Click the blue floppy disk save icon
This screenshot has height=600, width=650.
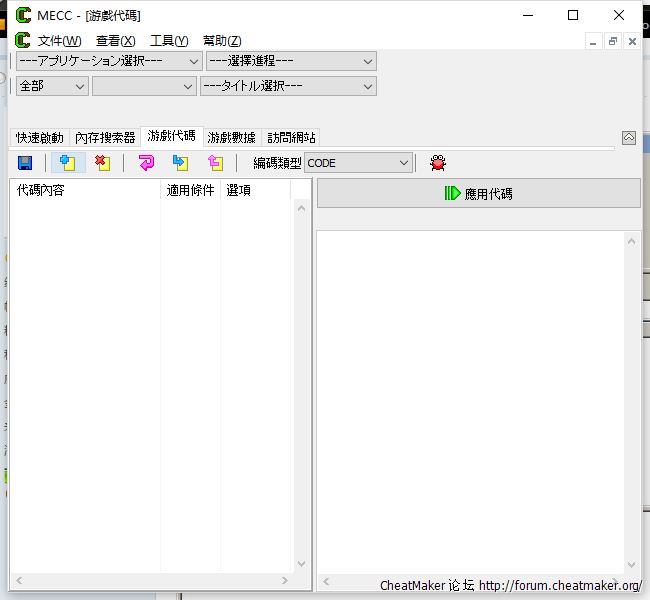click(25, 163)
